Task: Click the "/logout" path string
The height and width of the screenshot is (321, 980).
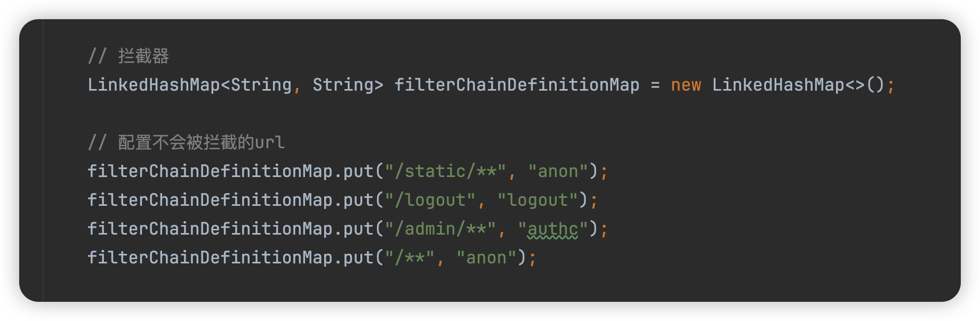Action: [430, 200]
